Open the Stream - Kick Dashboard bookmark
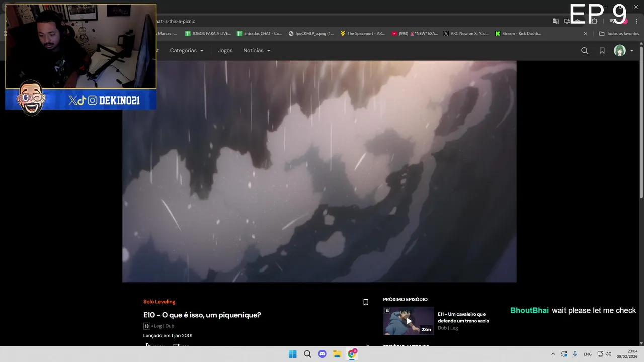This screenshot has width=644, height=362. [x=518, y=34]
